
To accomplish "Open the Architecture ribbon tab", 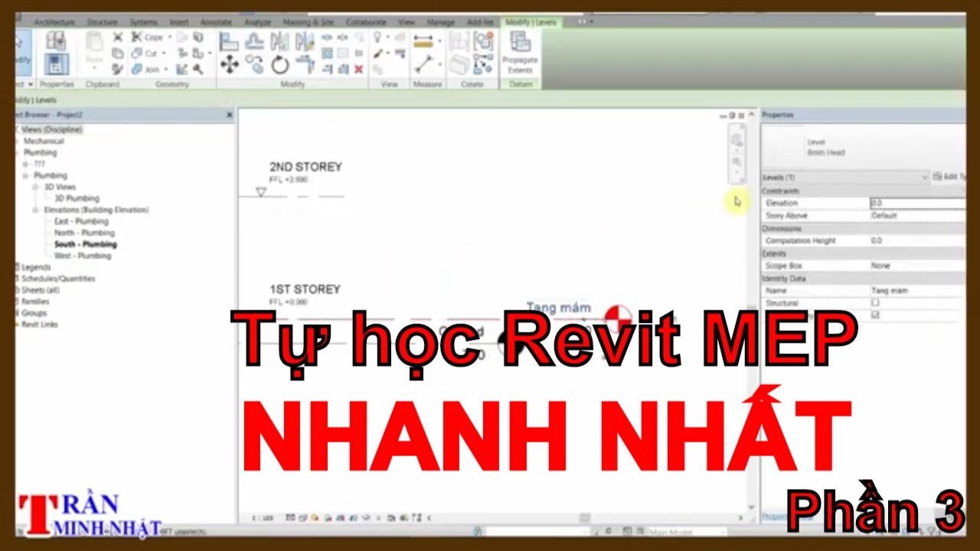I will pos(54,22).
